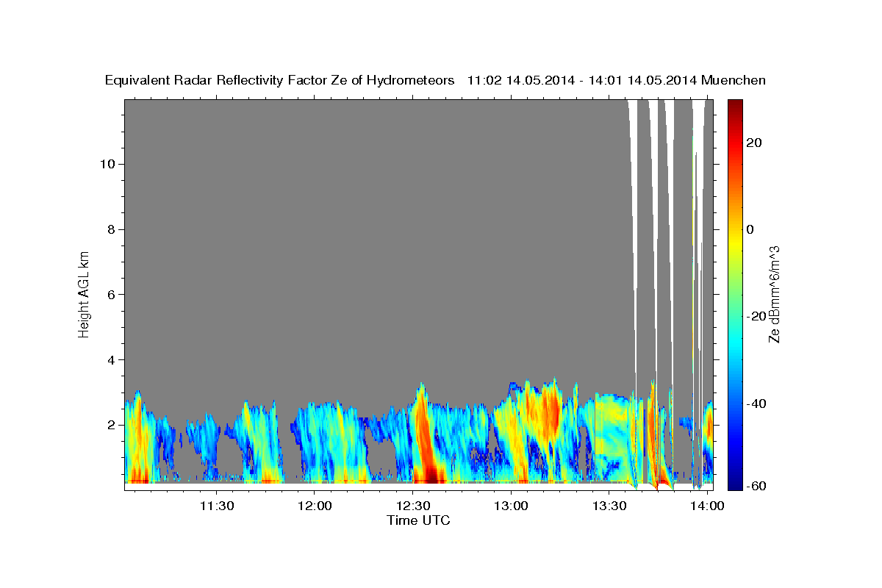Click the 'Height AGL km' y-axis label
Screen dimensions: 882x588
click(x=84, y=293)
